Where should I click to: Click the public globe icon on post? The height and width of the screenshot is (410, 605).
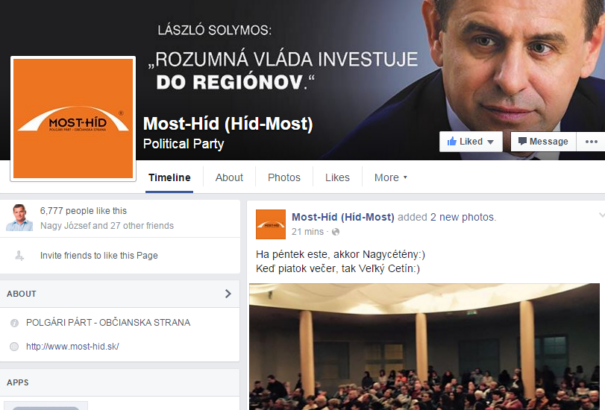point(336,232)
